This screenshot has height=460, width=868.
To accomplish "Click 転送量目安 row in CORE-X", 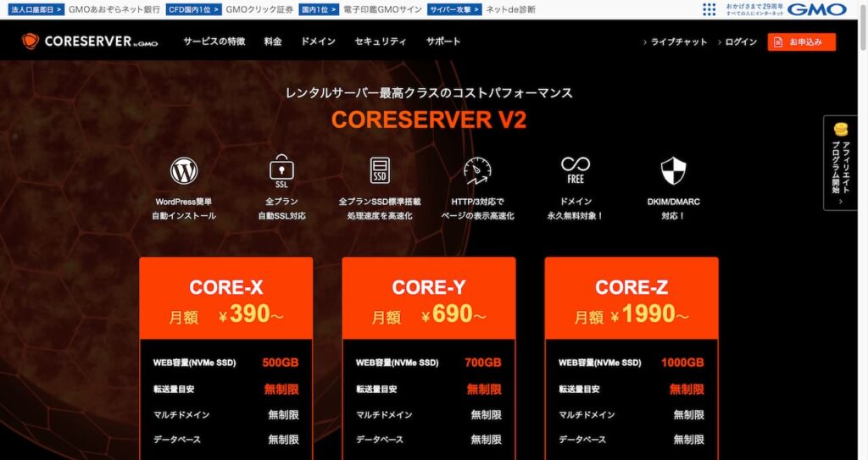I will 225,389.
